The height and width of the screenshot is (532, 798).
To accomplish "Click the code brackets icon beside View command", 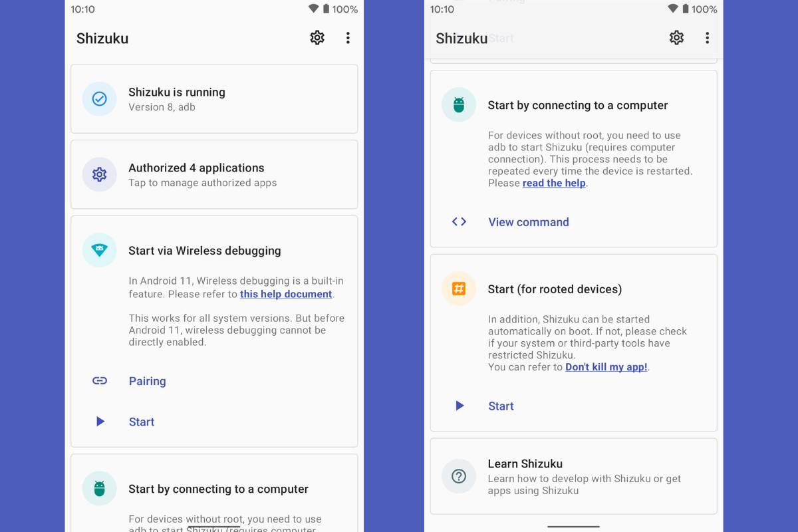I will point(459,221).
